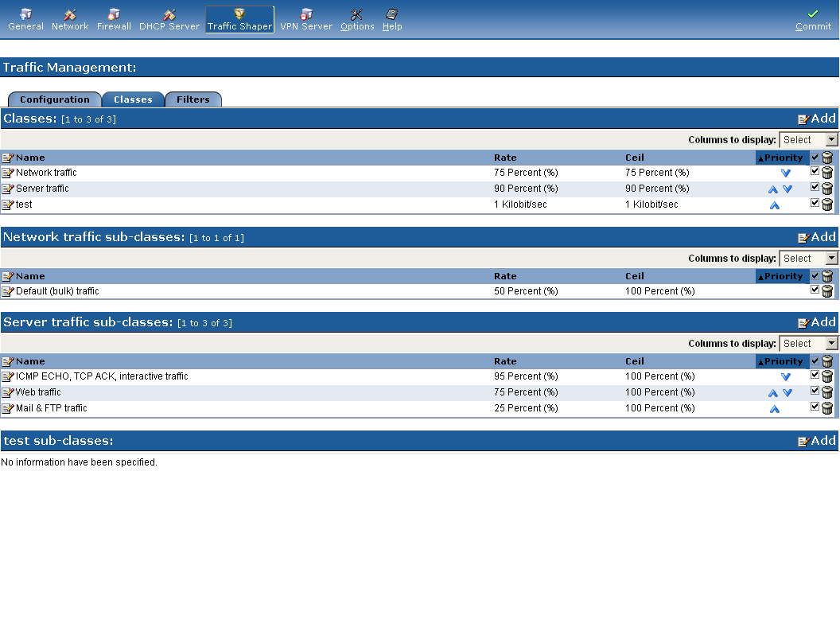Switch to the Configuration tab
The image size is (840, 635).
click(55, 99)
